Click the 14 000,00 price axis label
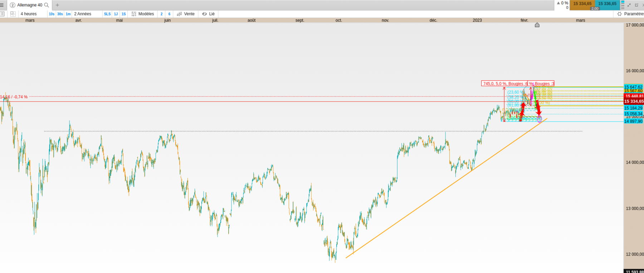 (x=635, y=162)
